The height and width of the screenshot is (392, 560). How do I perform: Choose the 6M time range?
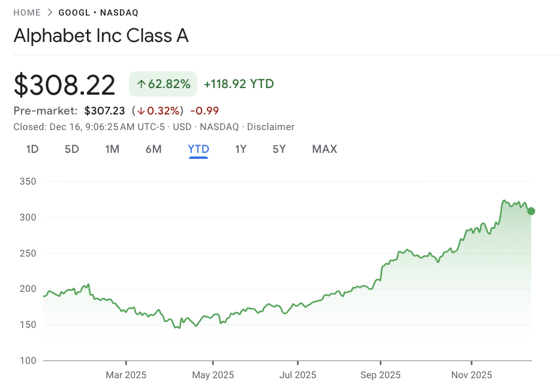153,149
